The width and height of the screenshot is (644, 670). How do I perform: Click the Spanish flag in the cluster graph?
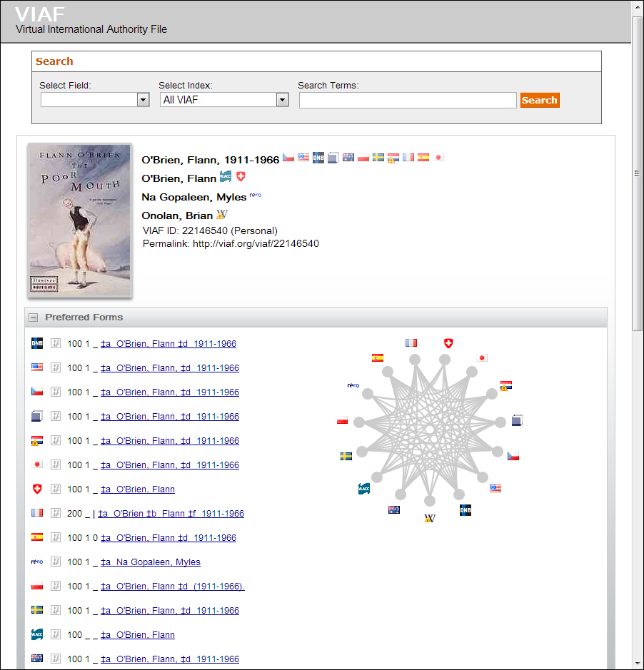pyautogui.click(x=378, y=358)
